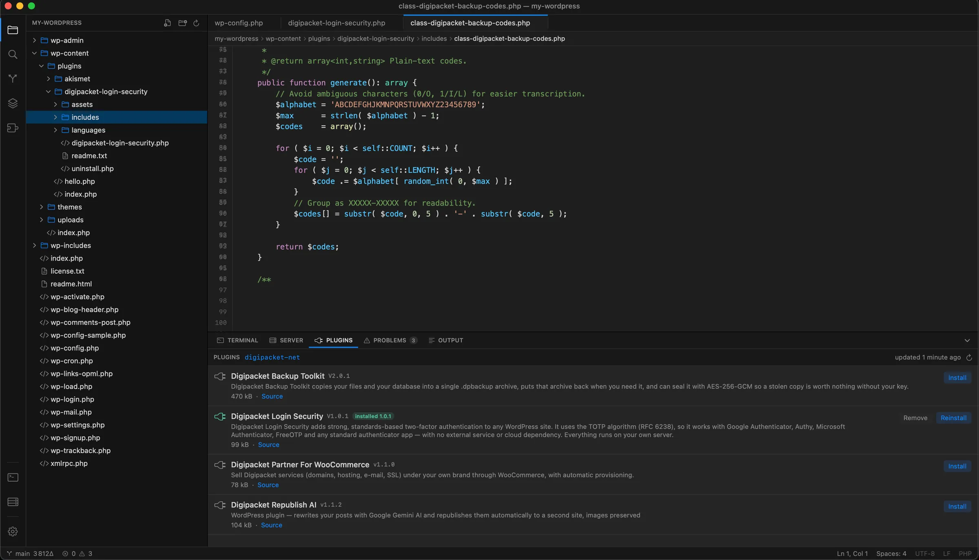979x560 pixels.
Task: Collapse the wp-content folder
Action: (x=34, y=53)
